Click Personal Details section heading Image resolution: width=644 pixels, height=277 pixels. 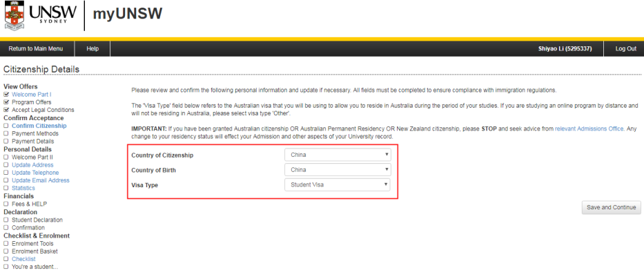click(28, 149)
